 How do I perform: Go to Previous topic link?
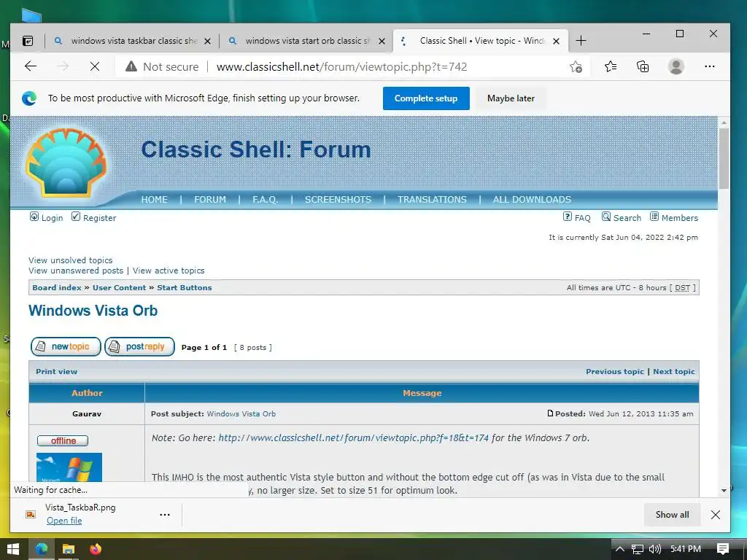pos(614,371)
